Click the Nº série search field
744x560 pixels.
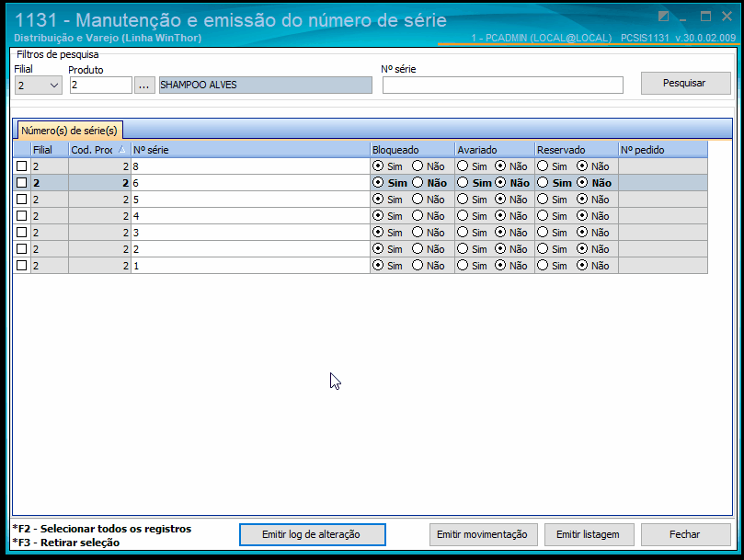pos(502,86)
